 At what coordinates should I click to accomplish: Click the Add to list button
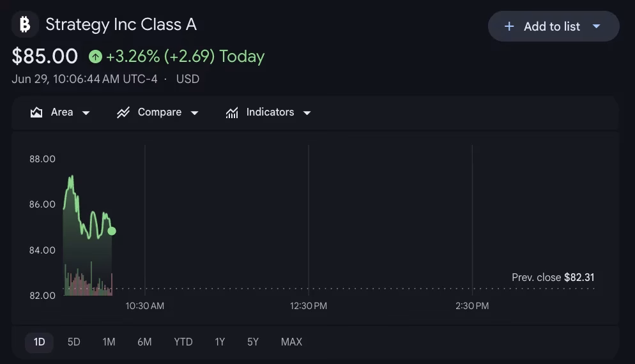click(554, 26)
